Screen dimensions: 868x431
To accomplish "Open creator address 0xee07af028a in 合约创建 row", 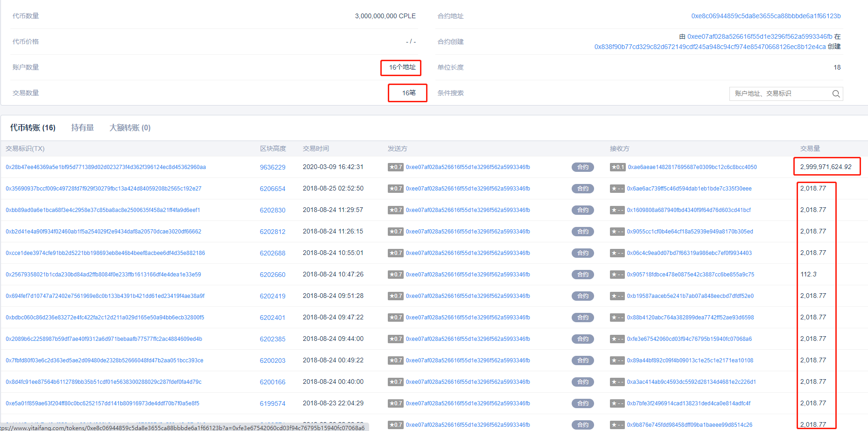I will tap(759, 36).
